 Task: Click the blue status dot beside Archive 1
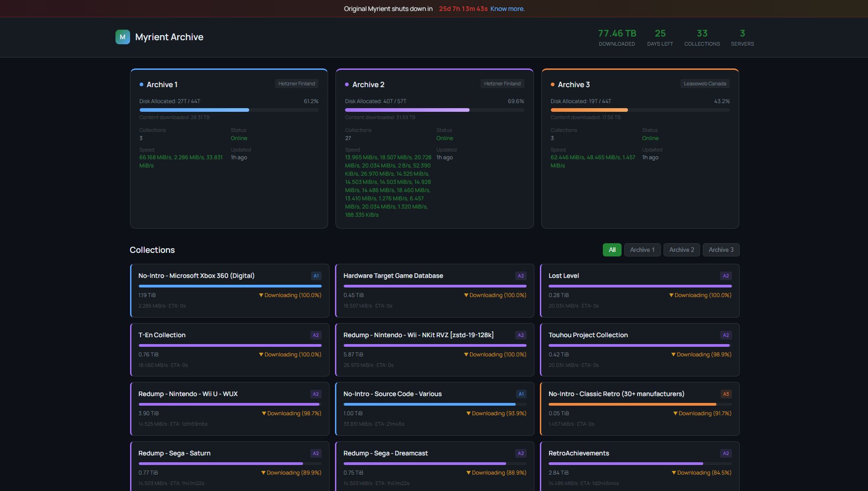click(141, 85)
